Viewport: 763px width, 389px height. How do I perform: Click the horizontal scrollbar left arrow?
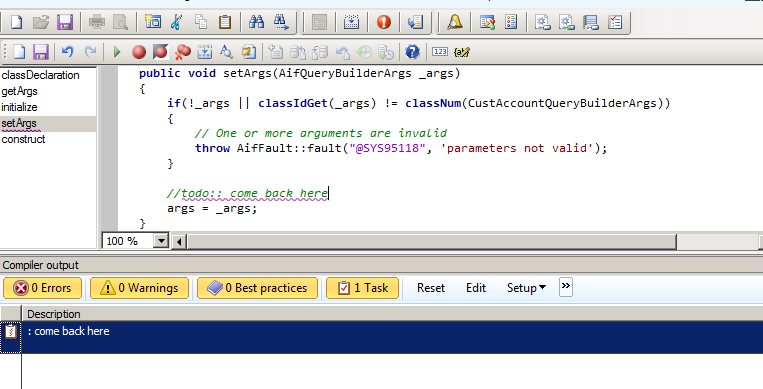[x=179, y=241]
